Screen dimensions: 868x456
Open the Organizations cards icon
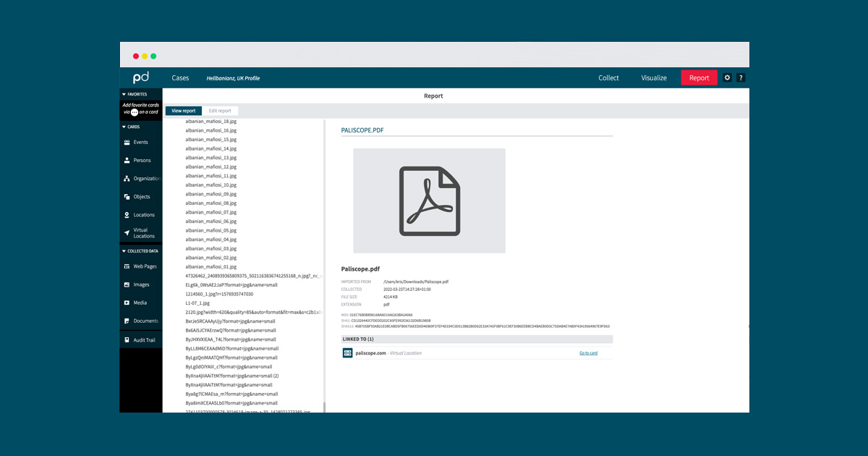[x=127, y=179]
